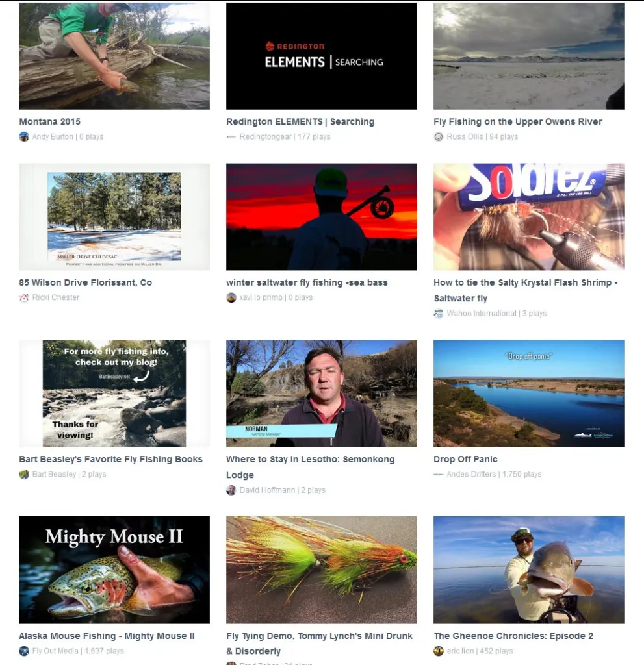Open the Montana 2015 video thumbnail

[x=114, y=56]
